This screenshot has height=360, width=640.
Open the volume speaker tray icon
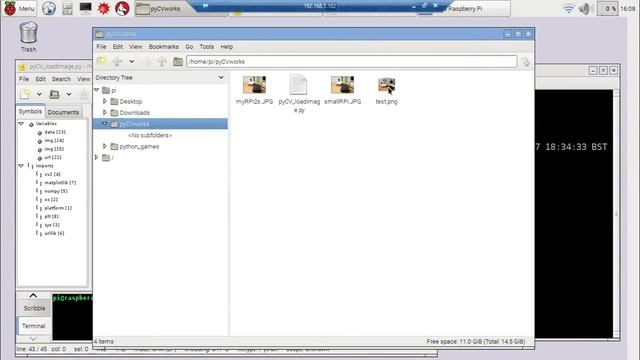(x=584, y=8)
